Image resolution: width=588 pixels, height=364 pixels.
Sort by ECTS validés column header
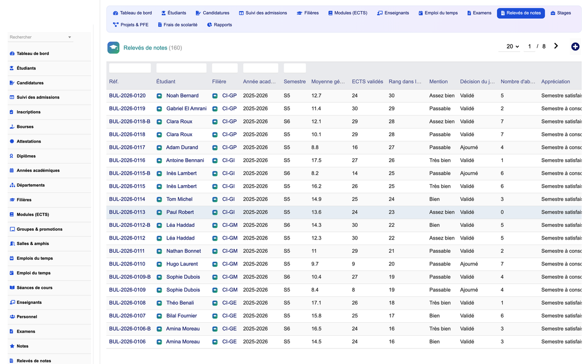pyautogui.click(x=367, y=82)
